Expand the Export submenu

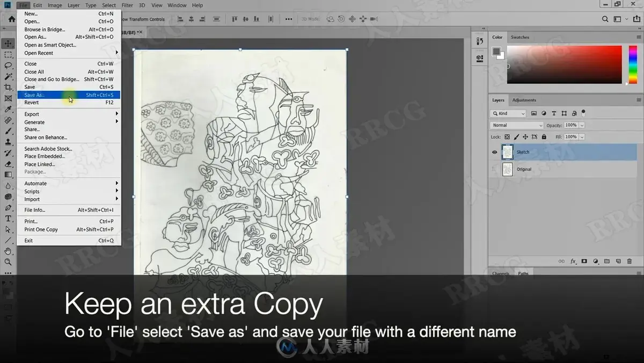69,114
